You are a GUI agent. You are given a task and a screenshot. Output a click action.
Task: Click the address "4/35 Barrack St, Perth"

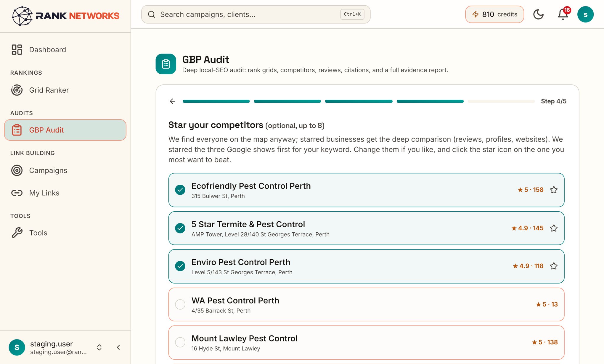click(x=221, y=311)
